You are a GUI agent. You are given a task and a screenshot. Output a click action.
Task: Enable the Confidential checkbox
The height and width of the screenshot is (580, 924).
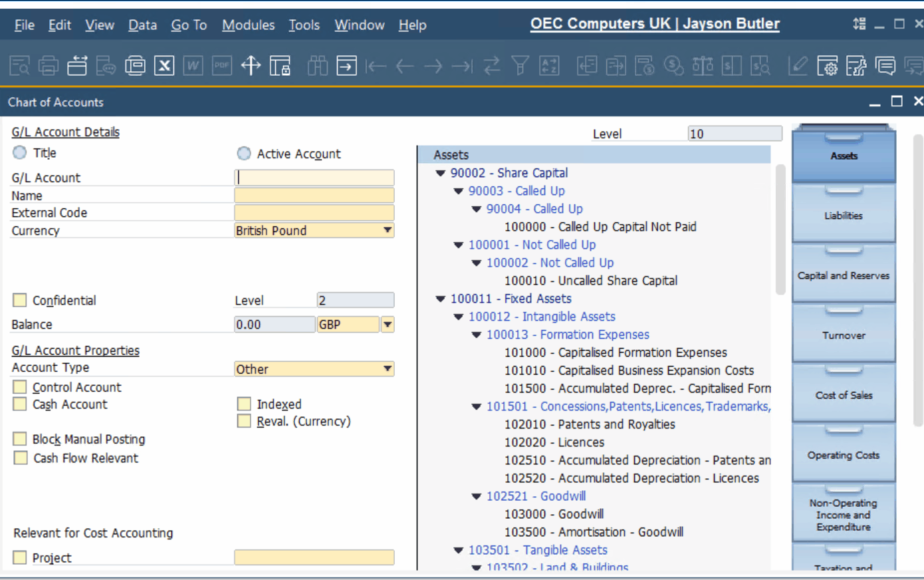point(20,300)
